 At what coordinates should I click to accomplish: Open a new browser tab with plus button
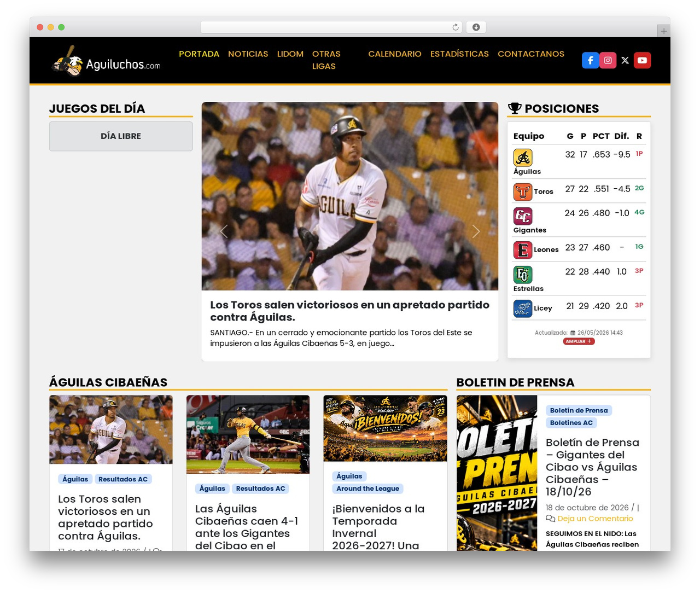pos(663,31)
